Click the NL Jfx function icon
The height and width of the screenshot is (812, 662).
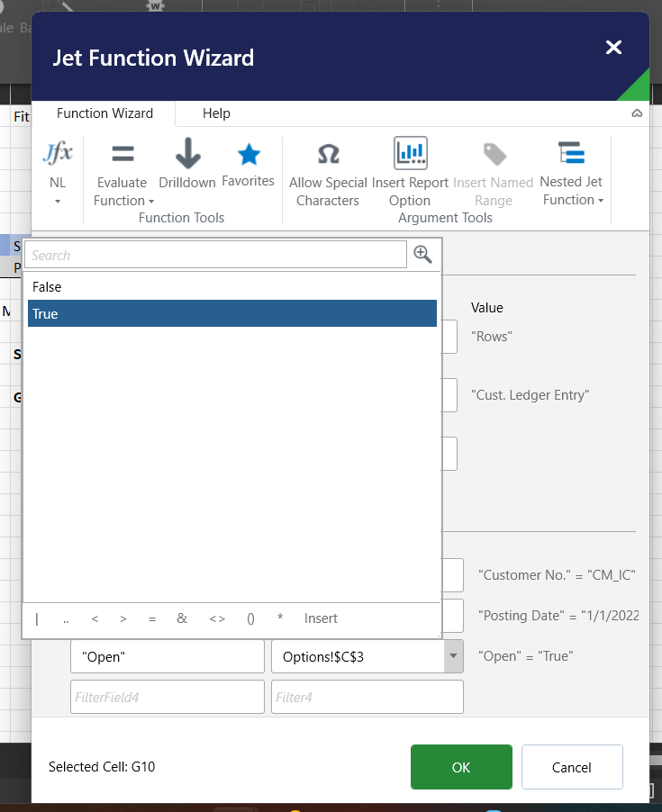58,153
